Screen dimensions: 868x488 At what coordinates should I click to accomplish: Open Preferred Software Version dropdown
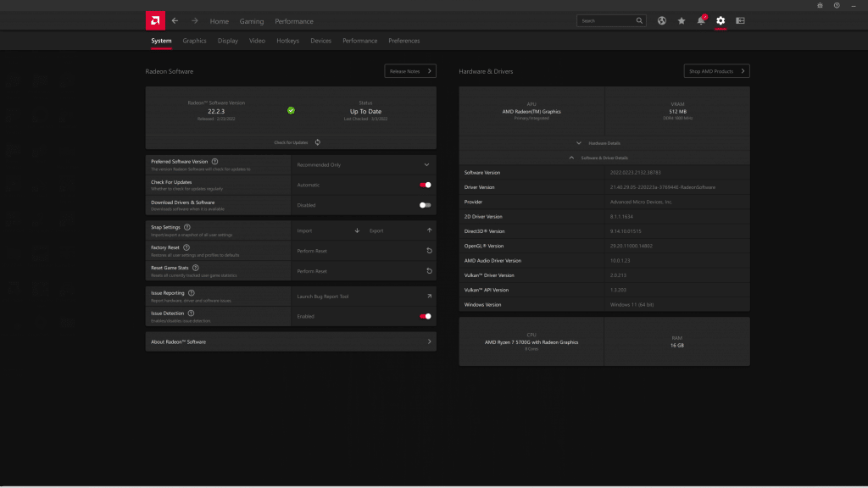point(364,165)
